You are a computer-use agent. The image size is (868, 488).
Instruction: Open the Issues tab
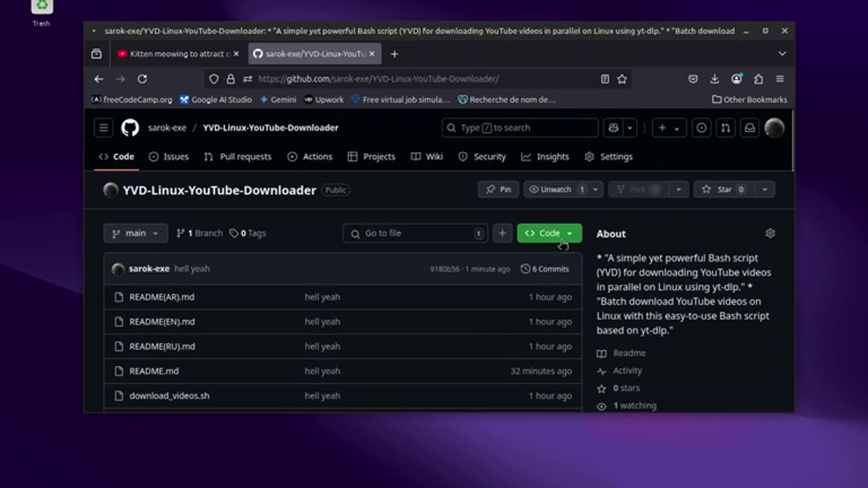(x=169, y=157)
